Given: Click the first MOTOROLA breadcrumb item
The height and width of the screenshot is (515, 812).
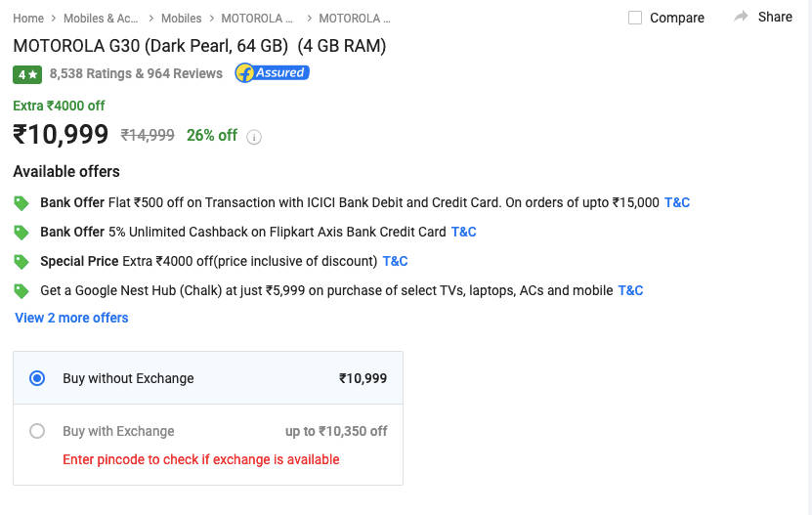Looking at the screenshot, I should coord(257,19).
